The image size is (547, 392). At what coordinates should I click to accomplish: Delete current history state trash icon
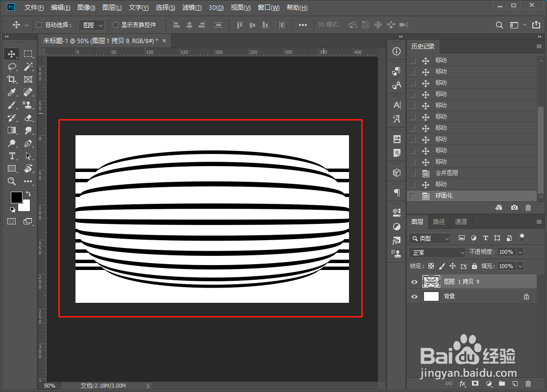[528, 207]
